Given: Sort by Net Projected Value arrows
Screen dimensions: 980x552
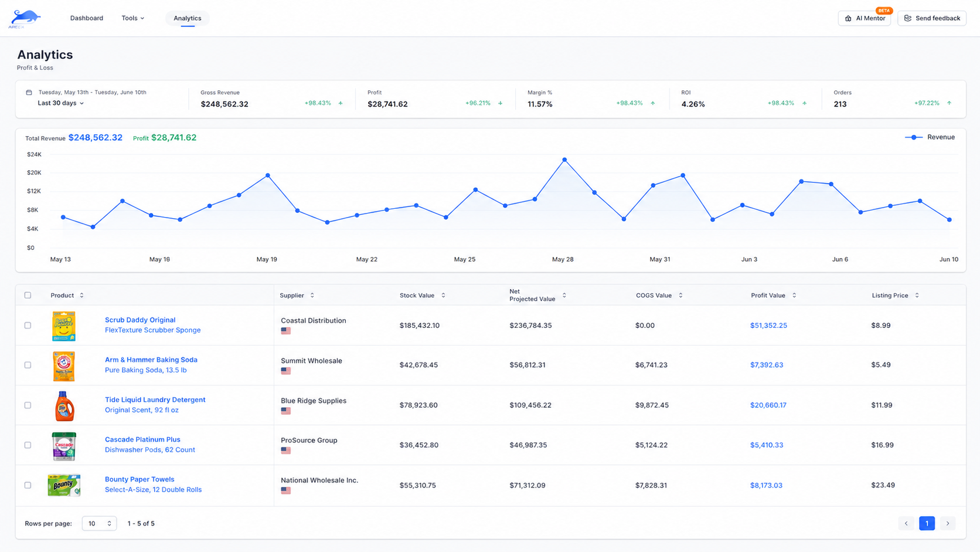Looking at the screenshot, I should tap(564, 295).
